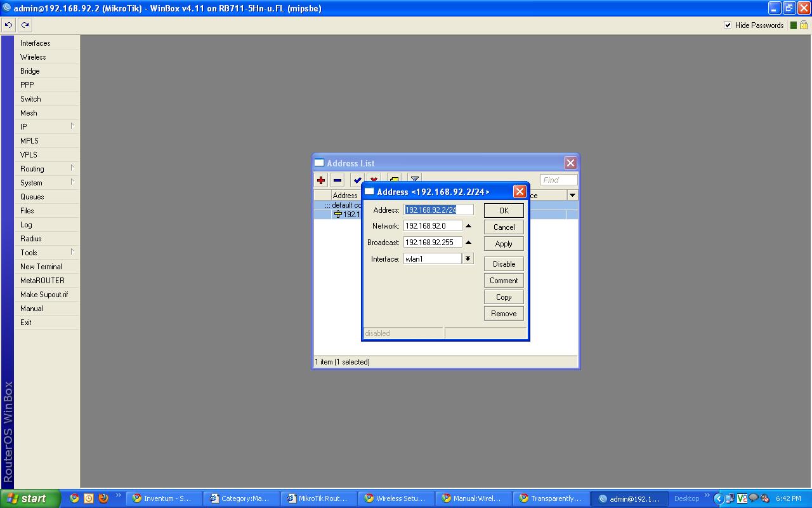Open New Terminal from the sidebar
The width and height of the screenshot is (812, 508).
click(48, 267)
